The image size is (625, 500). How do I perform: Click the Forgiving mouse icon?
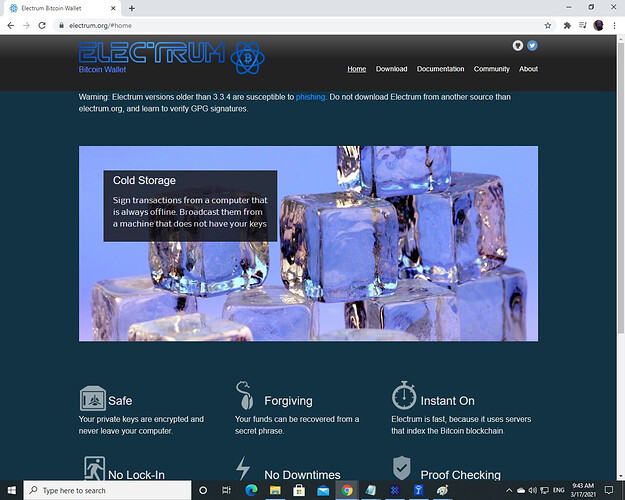tap(245, 396)
